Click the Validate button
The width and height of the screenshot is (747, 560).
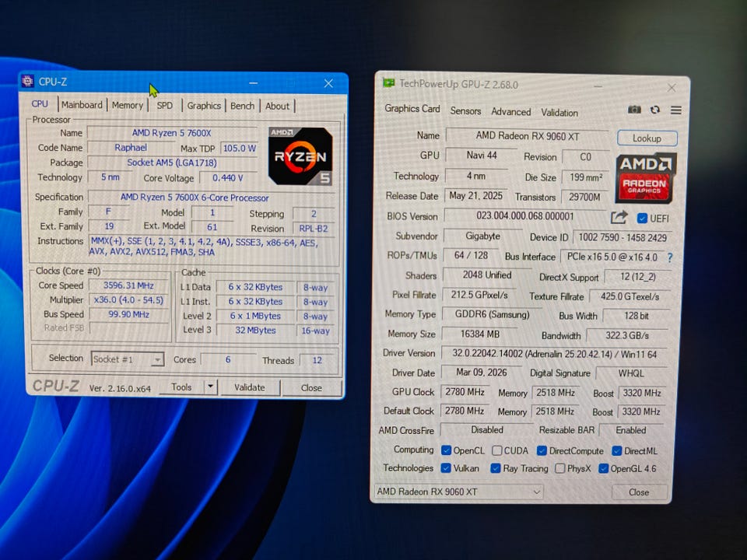click(x=250, y=387)
